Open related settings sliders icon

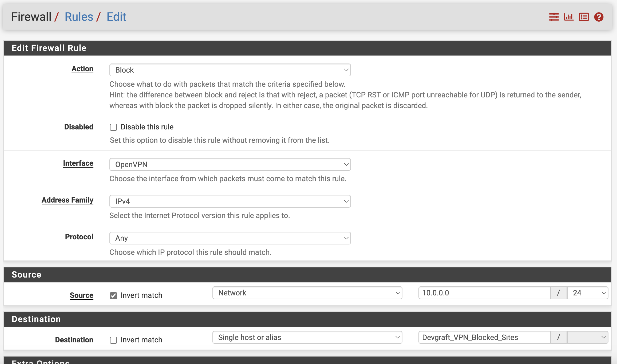pyautogui.click(x=554, y=17)
